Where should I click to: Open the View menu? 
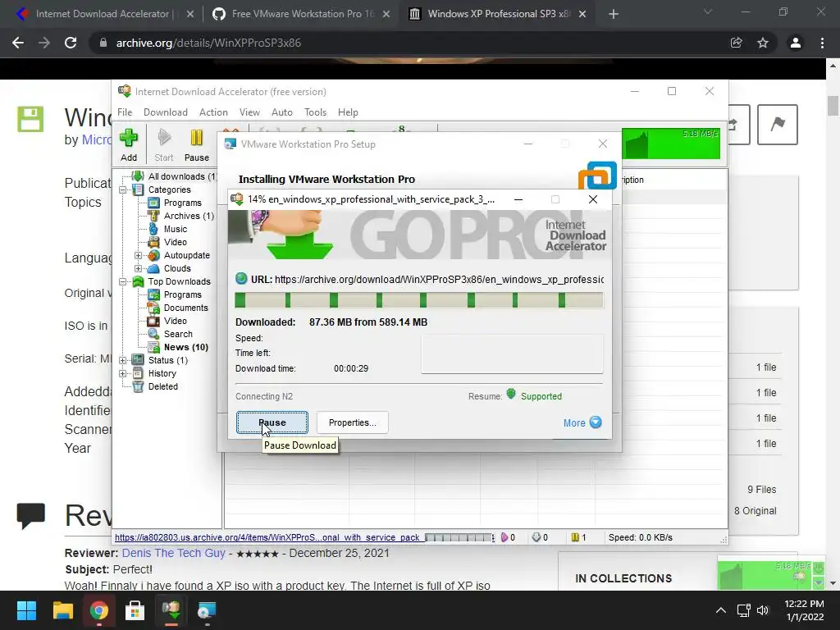[249, 112]
